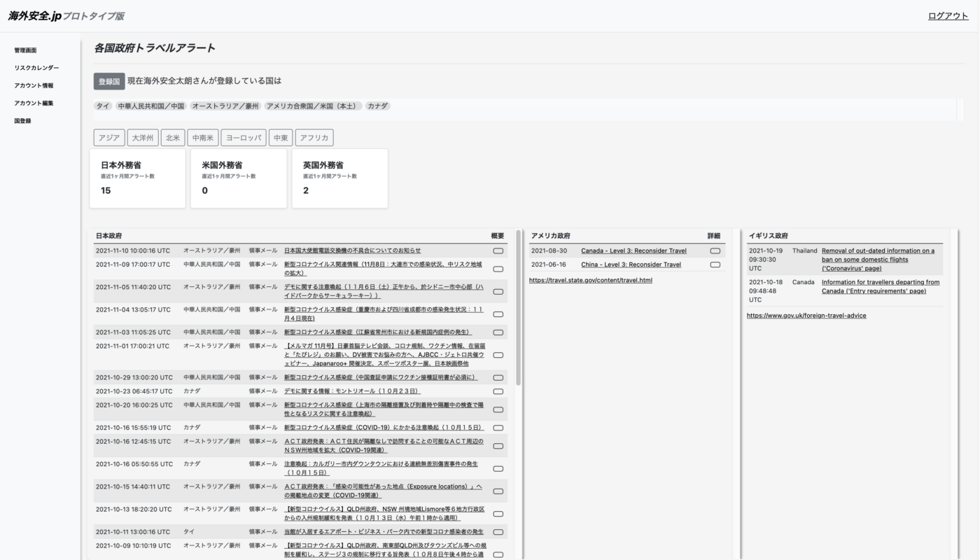Go to アカウント編集 in sidebar
This screenshot has width=980, height=560.
coord(34,103)
